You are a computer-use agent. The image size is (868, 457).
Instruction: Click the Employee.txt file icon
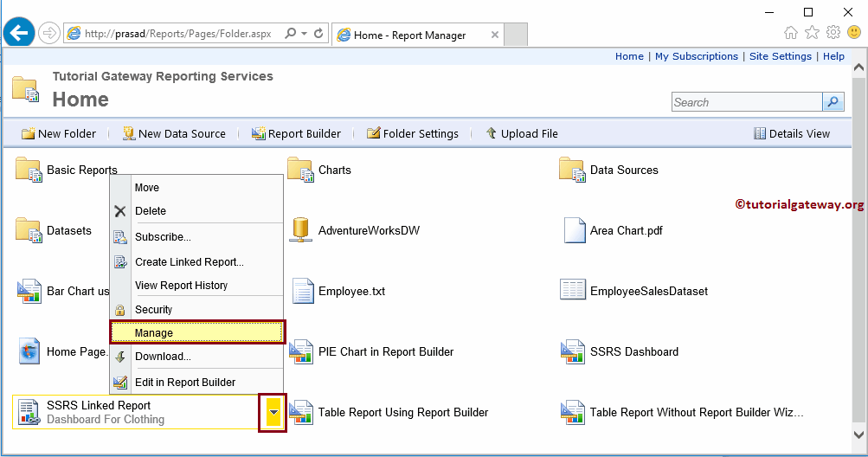pos(303,292)
